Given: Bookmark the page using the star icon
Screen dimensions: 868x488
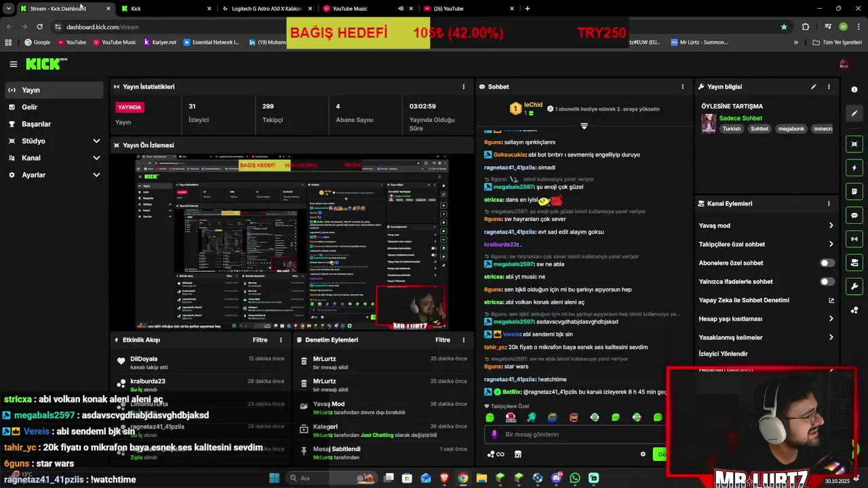Looking at the screenshot, I should coord(784,27).
